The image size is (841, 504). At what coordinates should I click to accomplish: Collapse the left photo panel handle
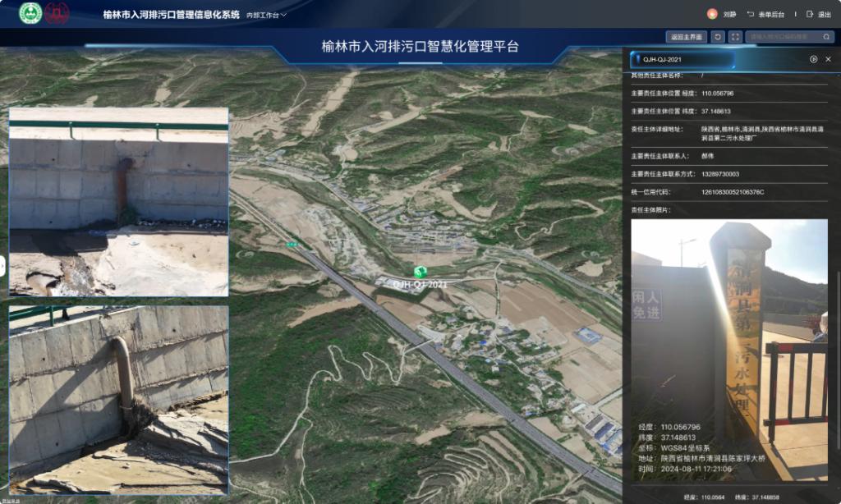pyautogui.click(x=2, y=265)
